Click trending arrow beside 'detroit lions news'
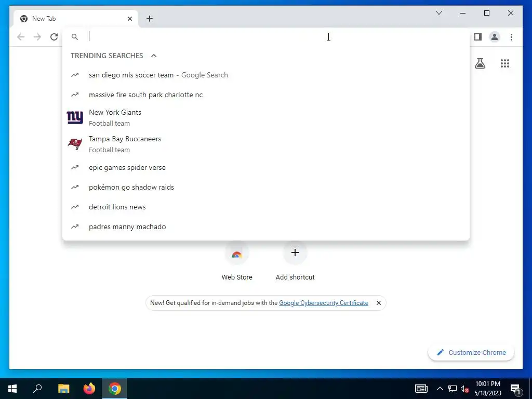This screenshot has height=399, width=532. pos(75,207)
